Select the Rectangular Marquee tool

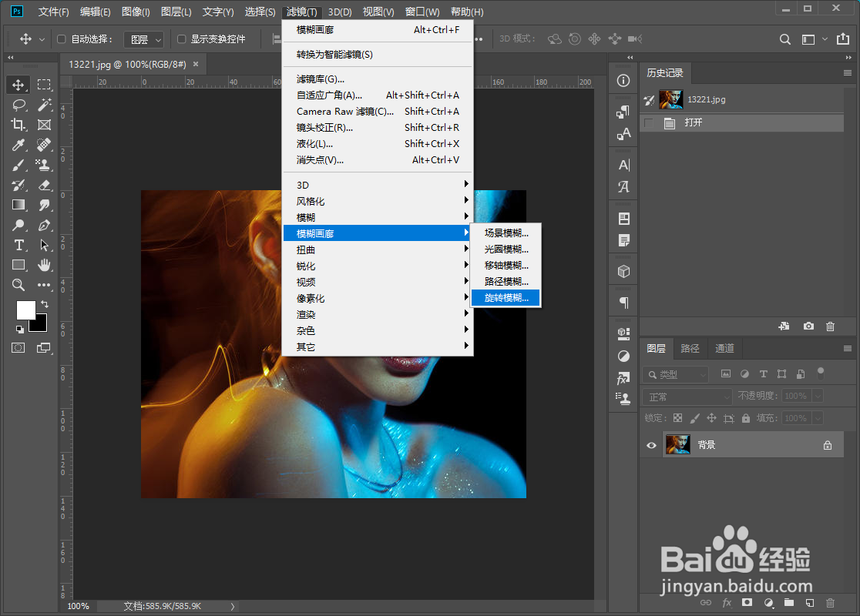44,85
